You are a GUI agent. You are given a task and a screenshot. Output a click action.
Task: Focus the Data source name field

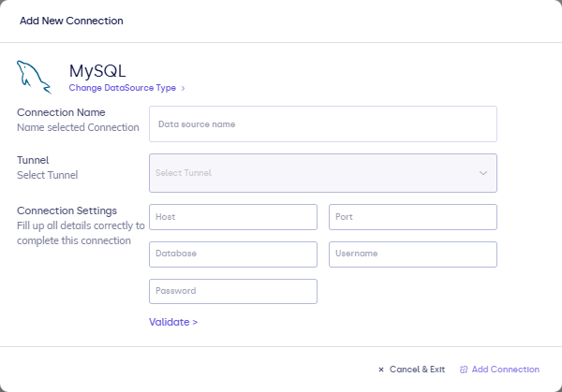coord(323,123)
